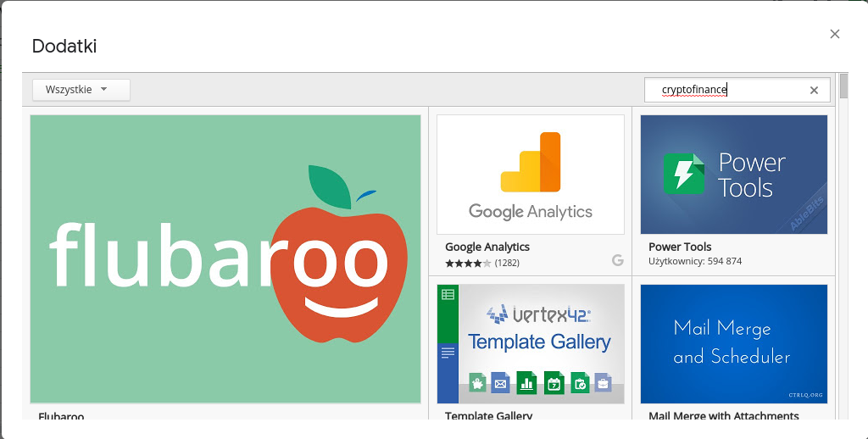
Task: Click the Google Analytics star rating
Action: (x=468, y=263)
